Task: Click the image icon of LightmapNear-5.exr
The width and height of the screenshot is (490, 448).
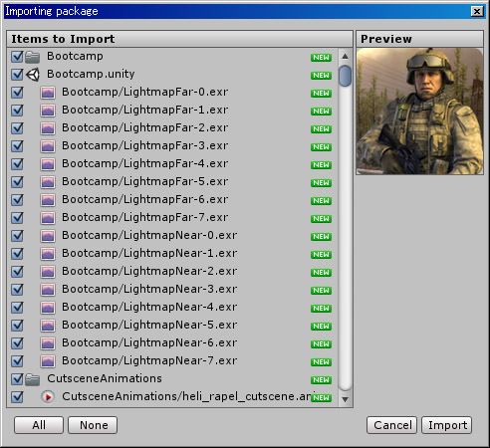Action: coord(48,326)
